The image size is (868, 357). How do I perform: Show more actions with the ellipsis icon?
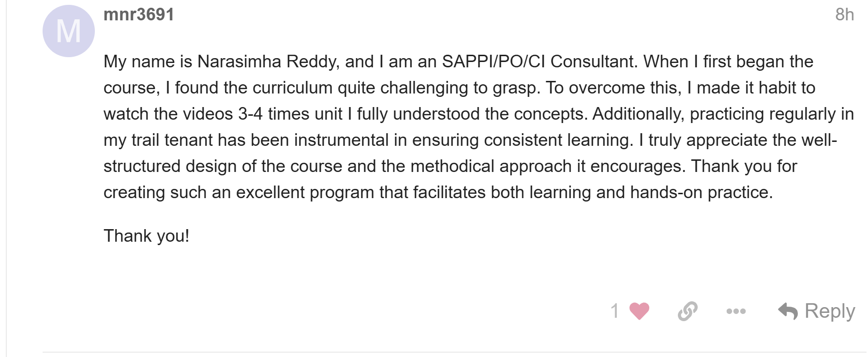736,311
